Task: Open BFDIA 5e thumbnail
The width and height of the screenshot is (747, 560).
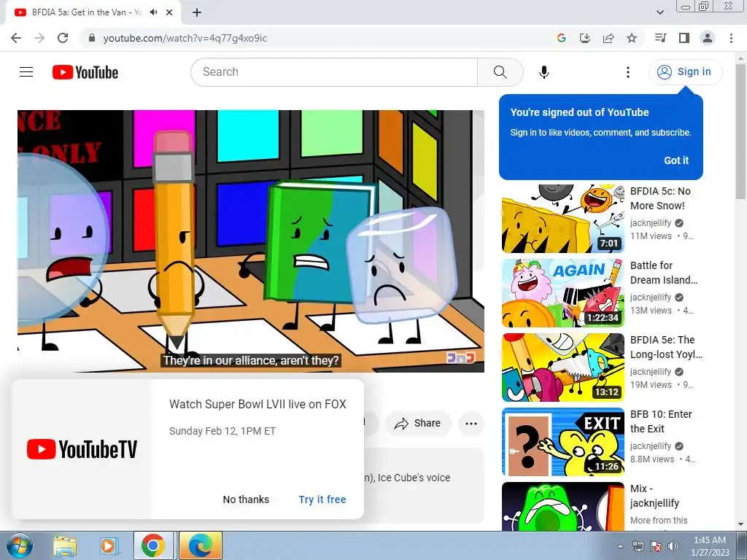Action: tap(563, 367)
